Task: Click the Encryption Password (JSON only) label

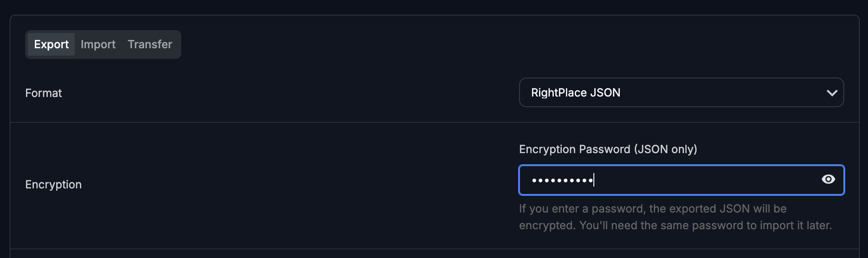Action: click(608, 149)
